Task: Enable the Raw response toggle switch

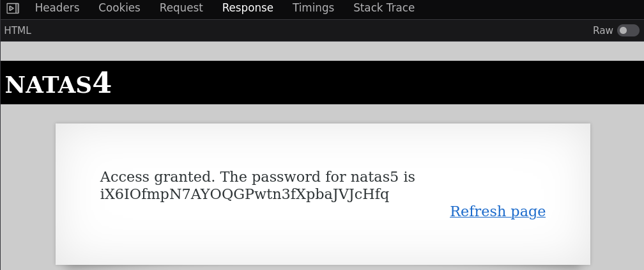Action: pos(628,31)
